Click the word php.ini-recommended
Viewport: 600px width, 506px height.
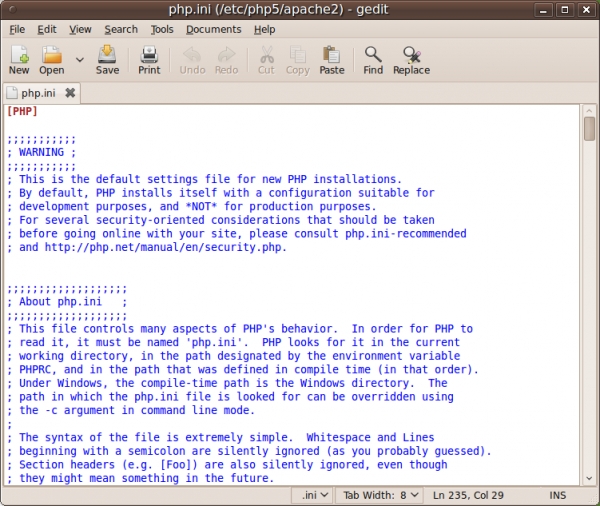(406, 233)
